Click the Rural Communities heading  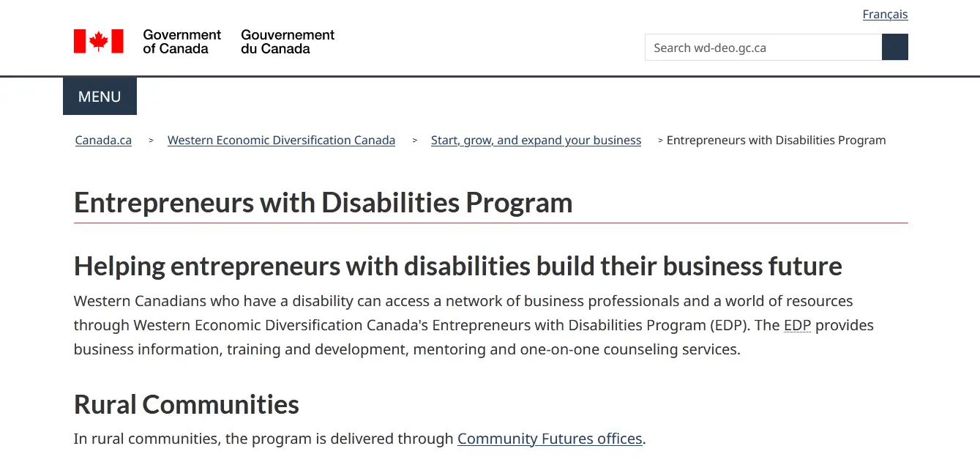pyautogui.click(x=187, y=404)
